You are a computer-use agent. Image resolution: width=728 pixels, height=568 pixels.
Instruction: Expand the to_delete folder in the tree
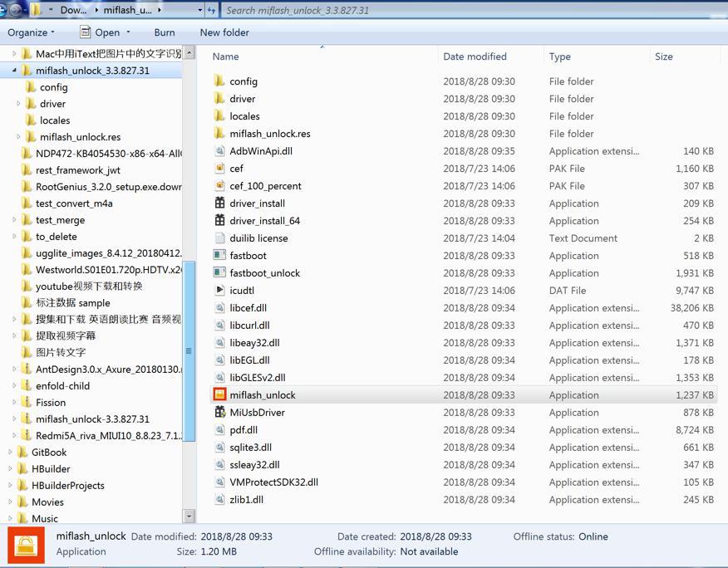click(14, 237)
